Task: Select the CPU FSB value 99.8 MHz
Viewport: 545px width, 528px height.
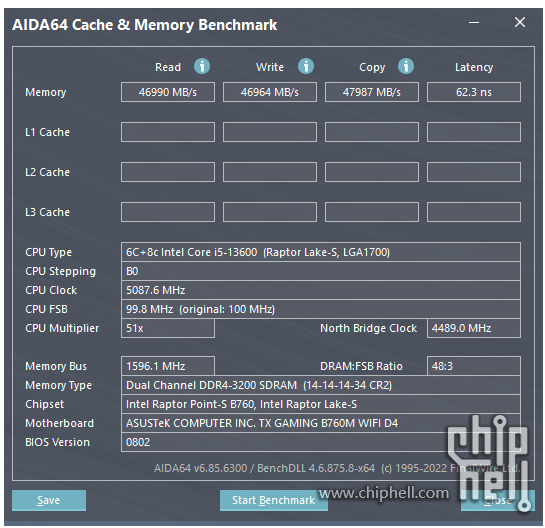Action: pyautogui.click(x=321, y=309)
